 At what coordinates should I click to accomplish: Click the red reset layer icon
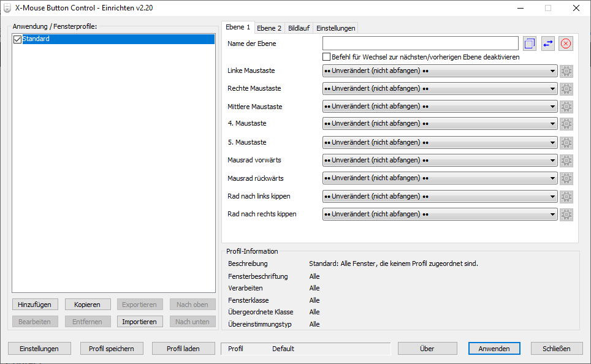pyautogui.click(x=566, y=44)
